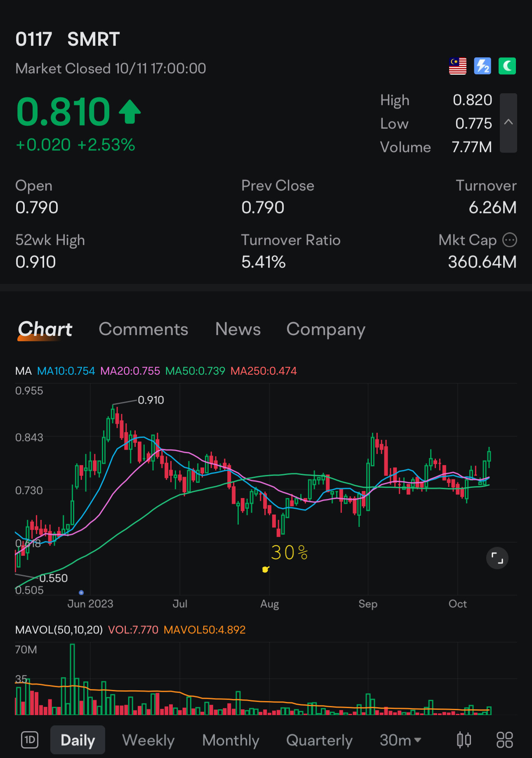This screenshot has width=532, height=758.
Task: Expand chart to fullscreen
Action: (x=497, y=558)
